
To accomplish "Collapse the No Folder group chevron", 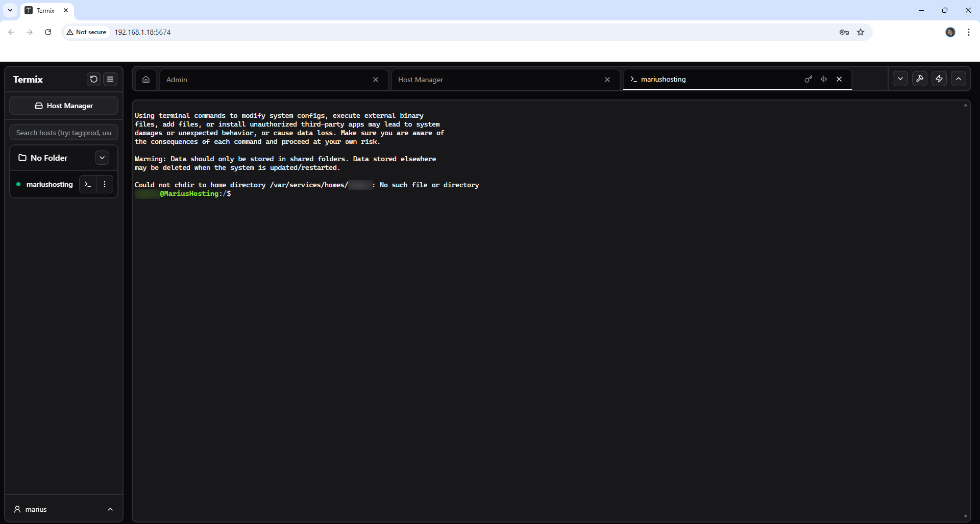I will pyautogui.click(x=102, y=158).
